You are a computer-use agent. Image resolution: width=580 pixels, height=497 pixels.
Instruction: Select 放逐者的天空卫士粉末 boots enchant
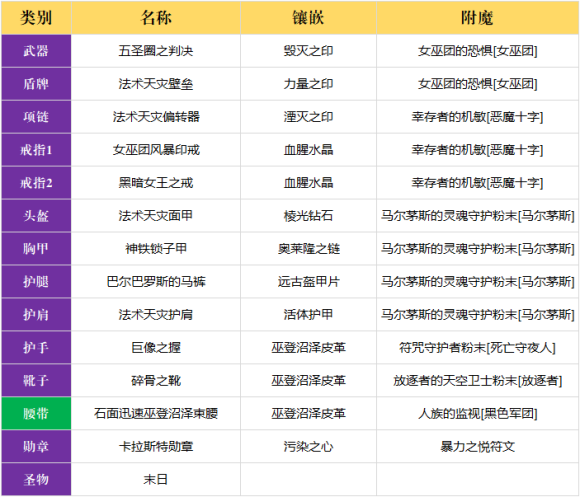(x=455, y=380)
